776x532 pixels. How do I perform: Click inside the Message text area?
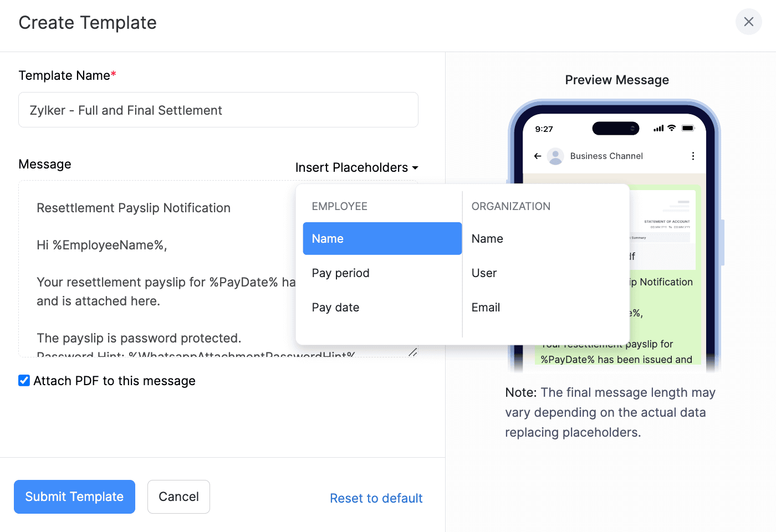(x=139, y=249)
